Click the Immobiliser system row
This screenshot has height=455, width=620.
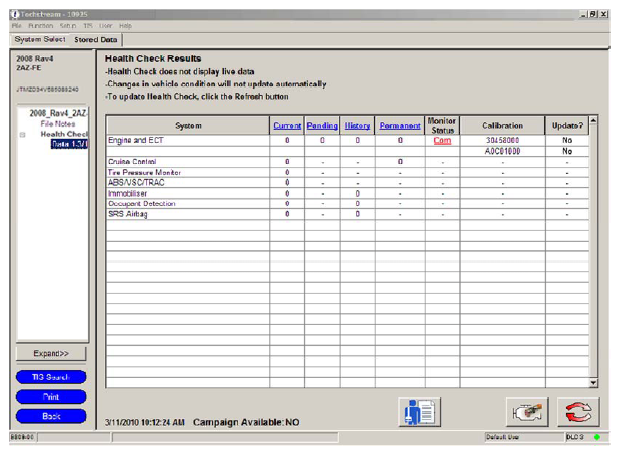[x=348, y=194]
